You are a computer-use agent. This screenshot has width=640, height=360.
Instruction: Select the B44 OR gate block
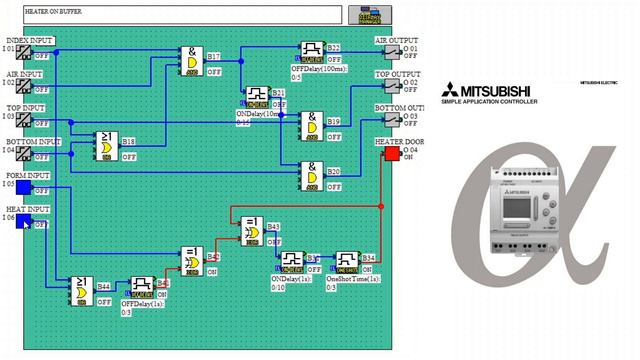(x=82, y=291)
